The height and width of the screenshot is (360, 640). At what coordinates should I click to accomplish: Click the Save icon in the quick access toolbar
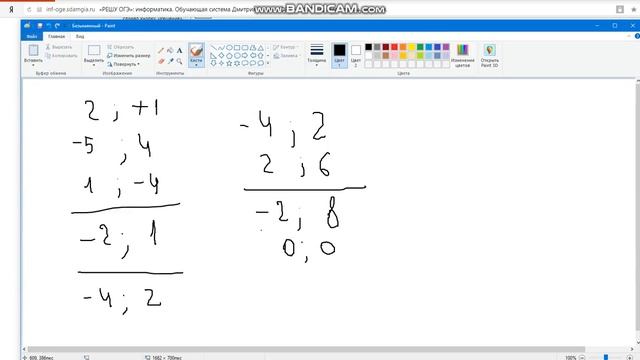click(x=40, y=26)
